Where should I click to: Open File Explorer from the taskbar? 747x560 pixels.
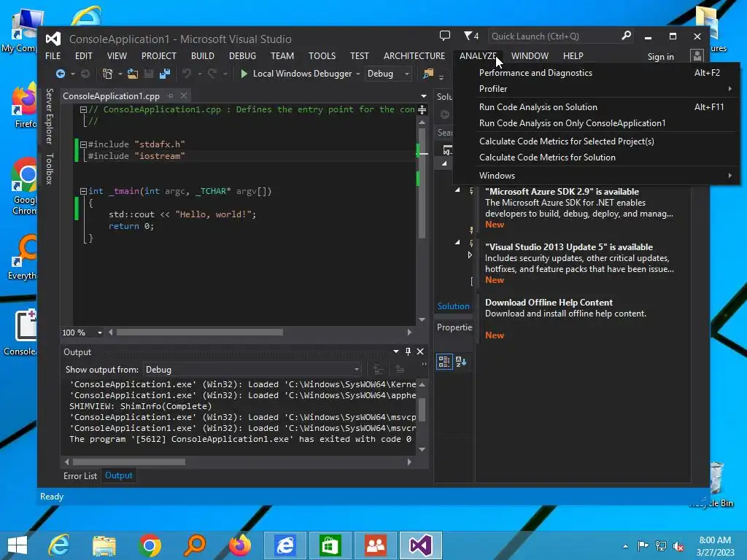click(x=104, y=545)
